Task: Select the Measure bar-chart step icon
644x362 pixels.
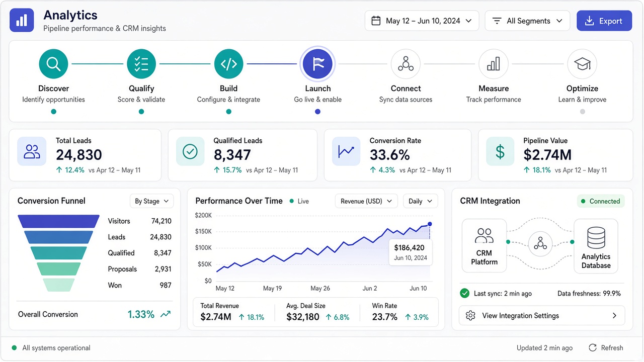Action: (x=494, y=64)
